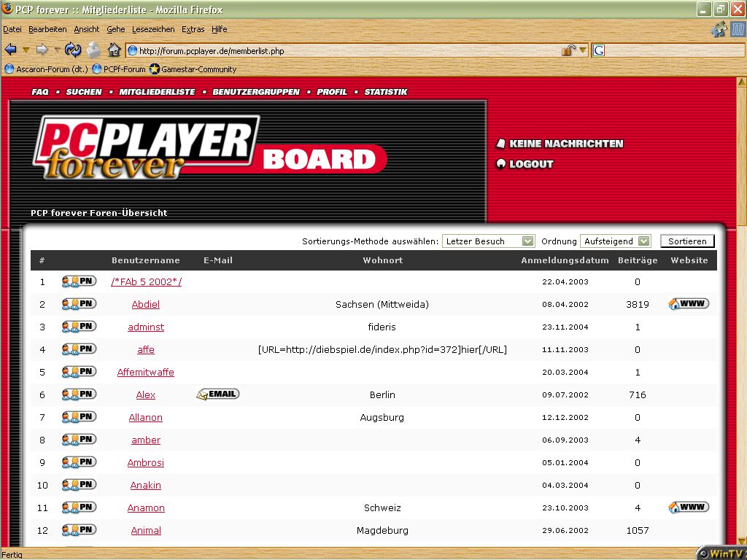Open the Ascaron-Forum (dt.) bookmark
The width and height of the screenshot is (747, 560).
coord(47,69)
